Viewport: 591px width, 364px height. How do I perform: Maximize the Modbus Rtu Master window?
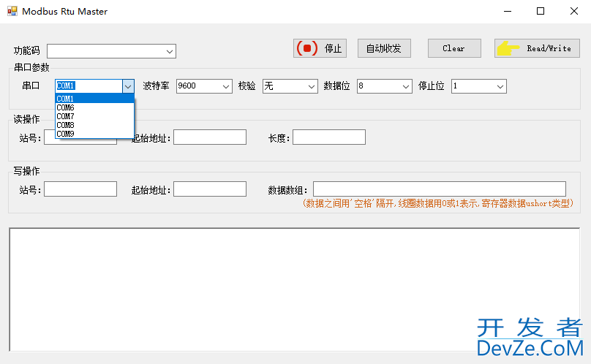[541, 11]
